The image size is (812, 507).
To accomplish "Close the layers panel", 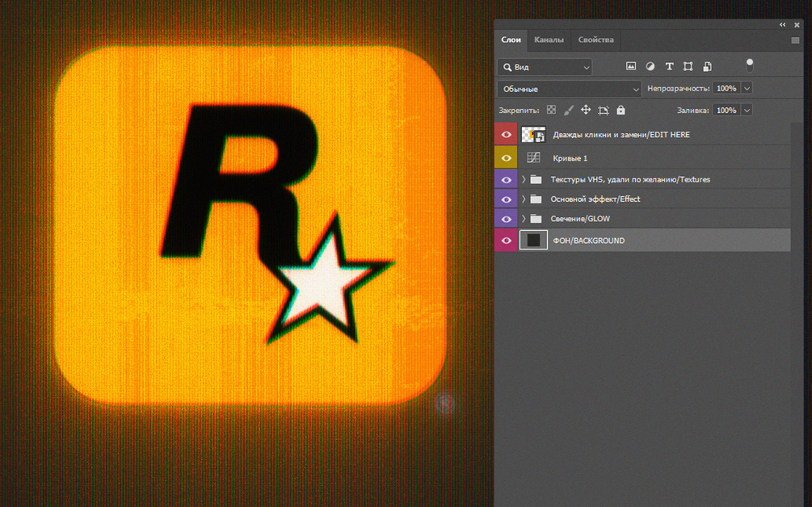I will pos(797,24).
